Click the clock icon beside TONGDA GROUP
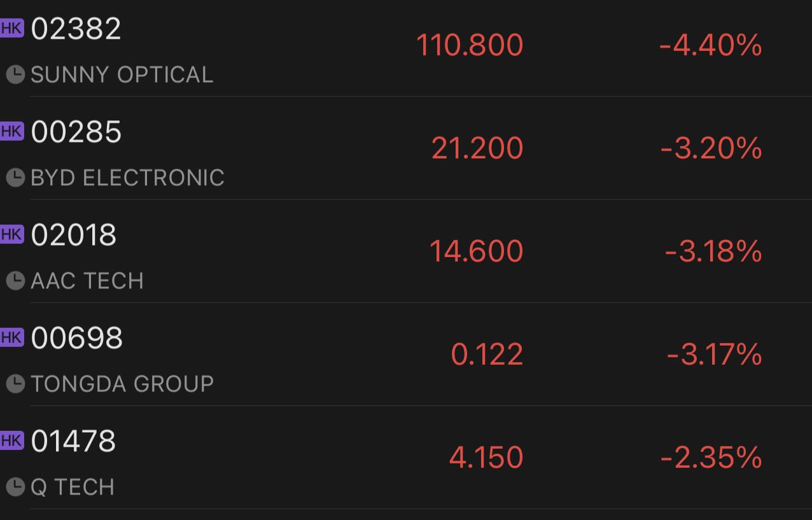Image resolution: width=812 pixels, height=520 pixels. coord(15,384)
